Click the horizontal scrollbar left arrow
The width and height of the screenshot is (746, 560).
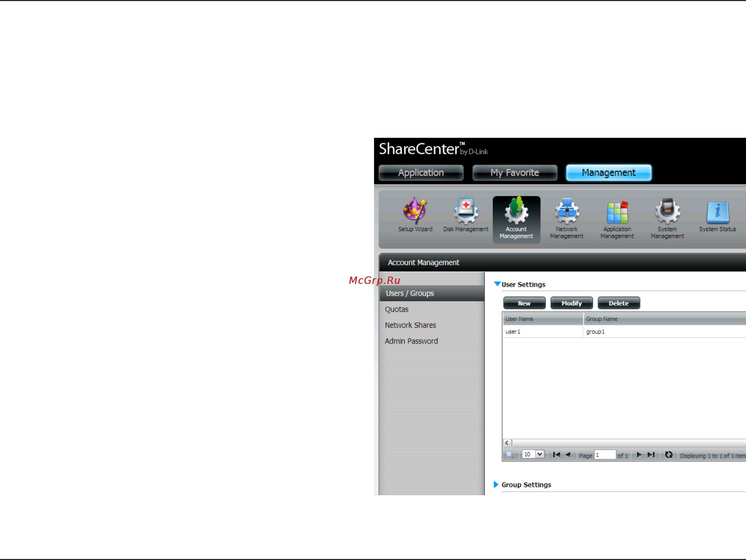click(507, 443)
